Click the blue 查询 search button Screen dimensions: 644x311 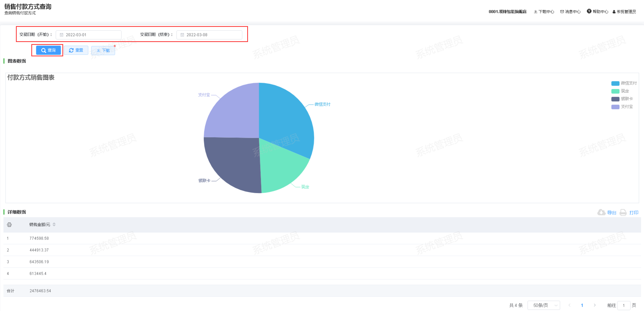point(48,50)
